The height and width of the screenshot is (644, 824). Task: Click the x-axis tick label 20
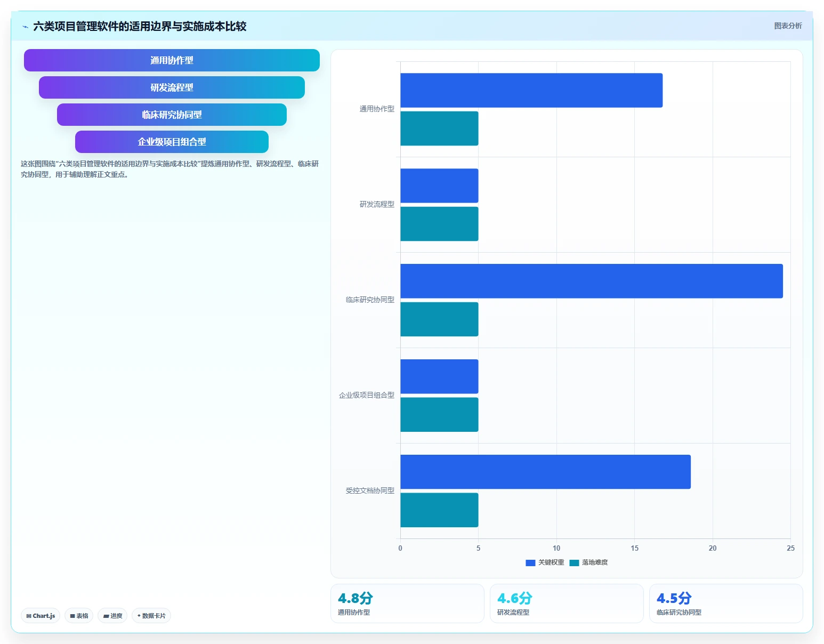click(x=713, y=548)
